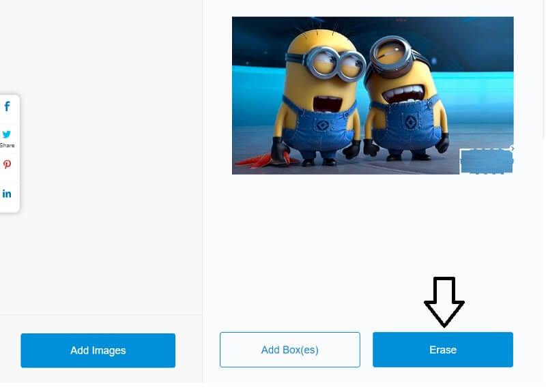Click the Add Box(es) button
The height and width of the screenshot is (392, 546).
tap(289, 350)
